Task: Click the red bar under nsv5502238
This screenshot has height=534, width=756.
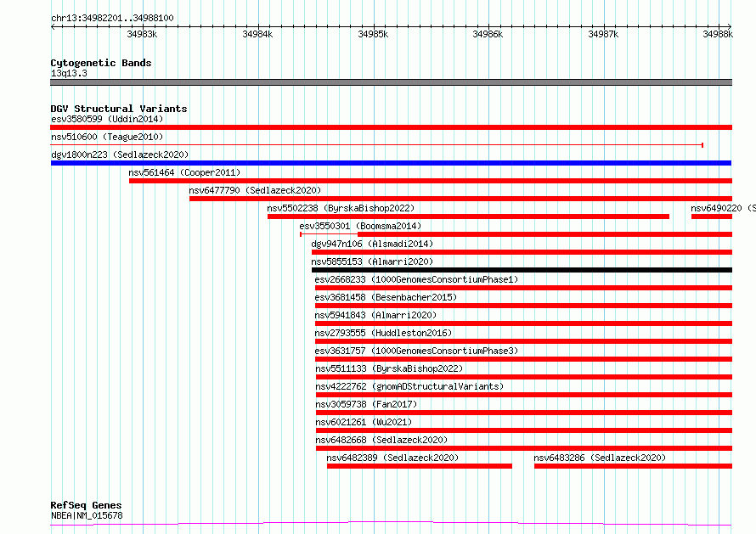Action: click(468, 216)
